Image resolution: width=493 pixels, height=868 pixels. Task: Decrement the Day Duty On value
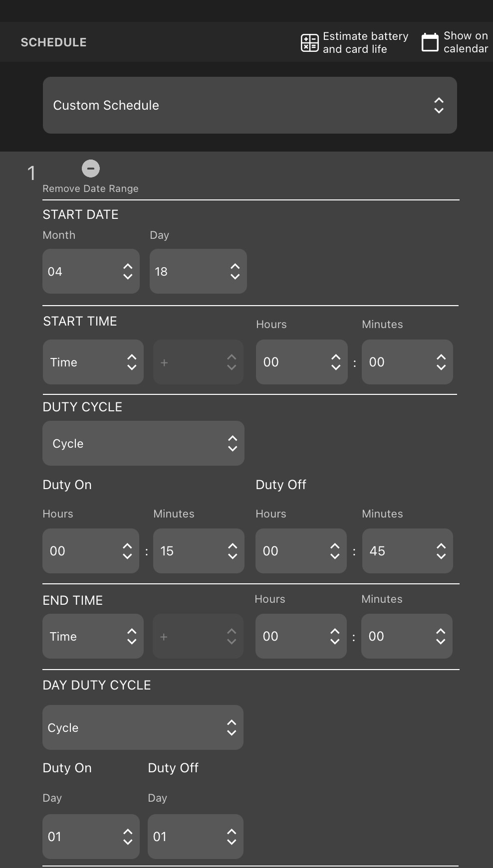click(x=127, y=843)
